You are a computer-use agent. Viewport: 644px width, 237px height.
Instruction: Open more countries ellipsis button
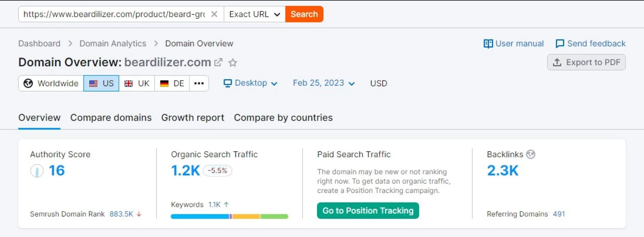[x=199, y=83]
